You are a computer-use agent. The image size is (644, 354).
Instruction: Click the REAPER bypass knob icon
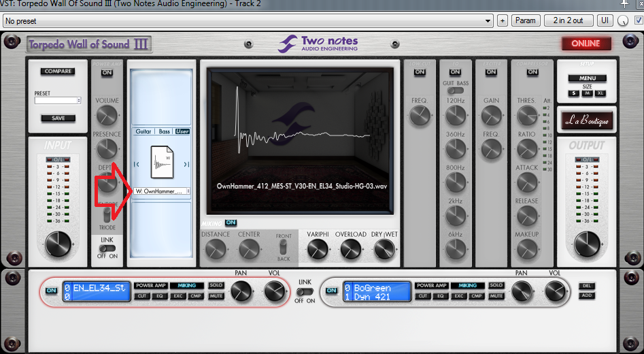point(623,20)
